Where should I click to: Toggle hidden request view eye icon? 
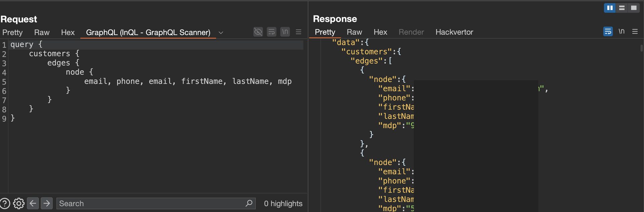258,32
